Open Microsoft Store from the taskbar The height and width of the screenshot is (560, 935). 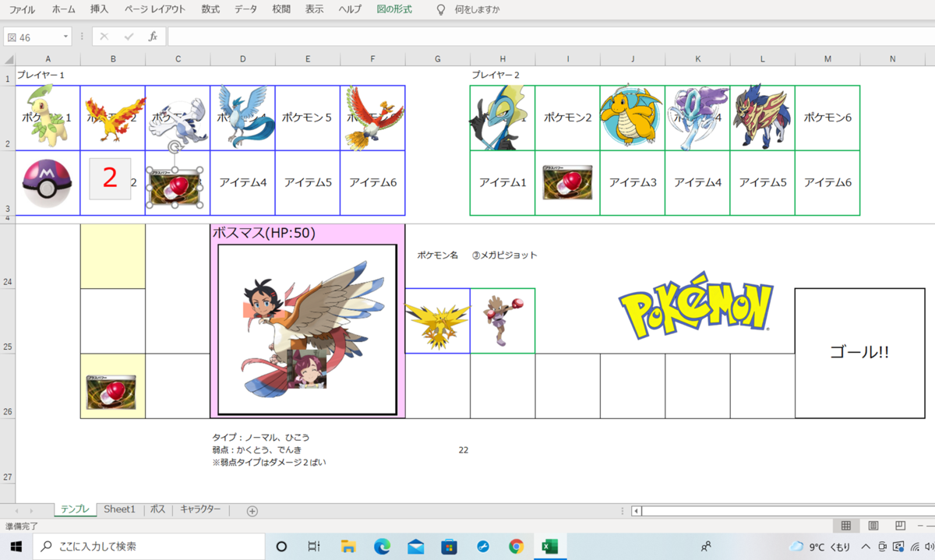tap(449, 547)
